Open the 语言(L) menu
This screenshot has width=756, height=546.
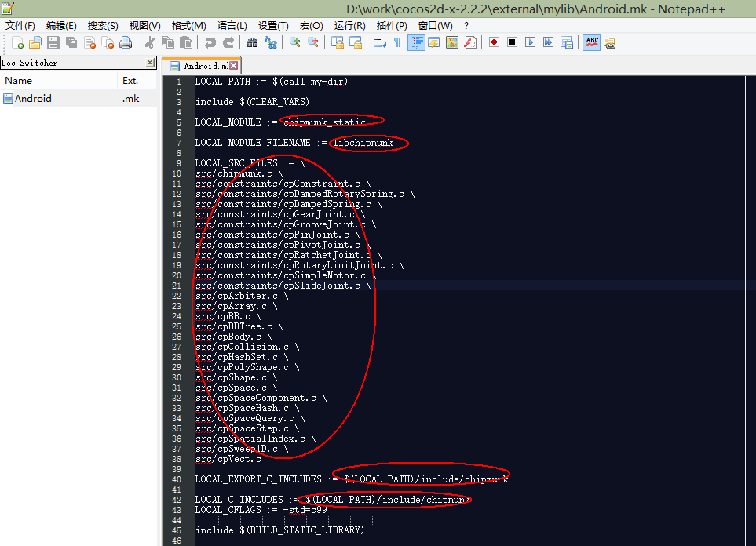point(232,26)
